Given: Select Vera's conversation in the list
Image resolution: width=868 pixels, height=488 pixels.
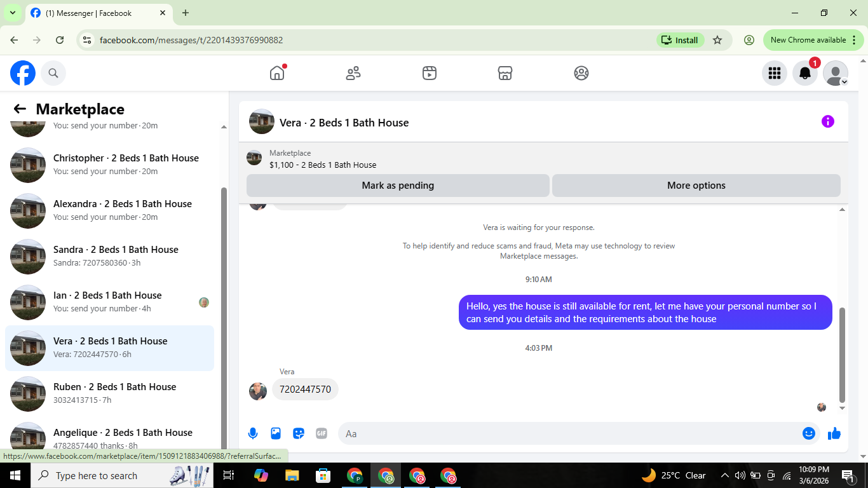Looking at the screenshot, I should pyautogui.click(x=109, y=348).
